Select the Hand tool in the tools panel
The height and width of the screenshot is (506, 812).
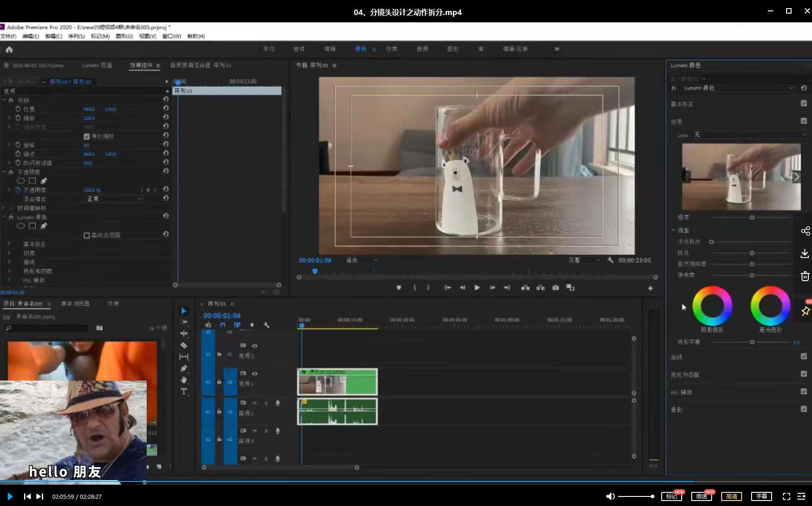(x=184, y=380)
